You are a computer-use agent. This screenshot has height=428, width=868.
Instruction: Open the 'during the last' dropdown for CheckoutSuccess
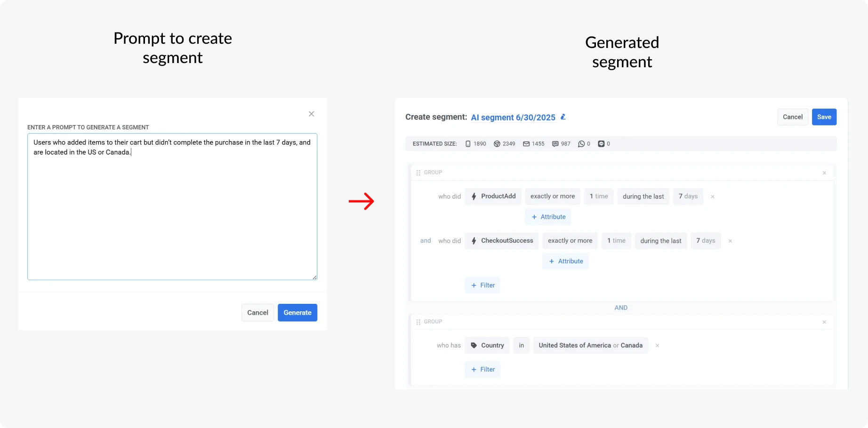click(660, 240)
